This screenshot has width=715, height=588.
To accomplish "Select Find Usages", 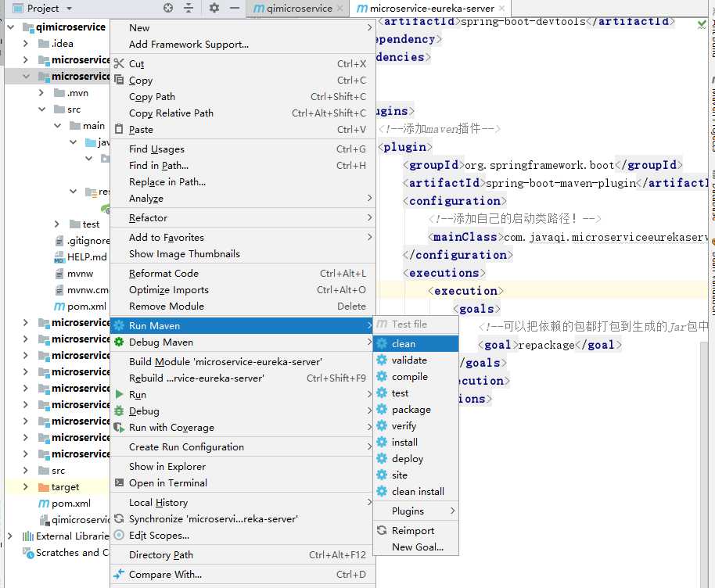I will point(243,149).
